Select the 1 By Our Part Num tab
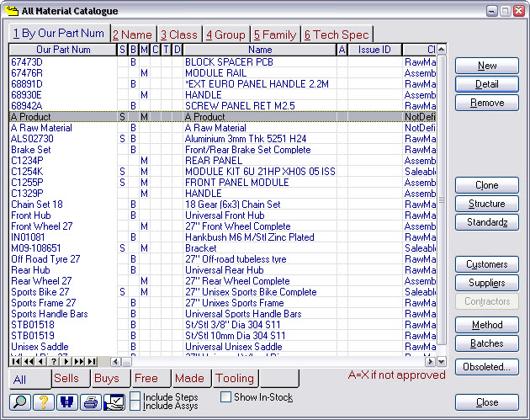Viewport: 530px width, 420px height. coord(59,33)
